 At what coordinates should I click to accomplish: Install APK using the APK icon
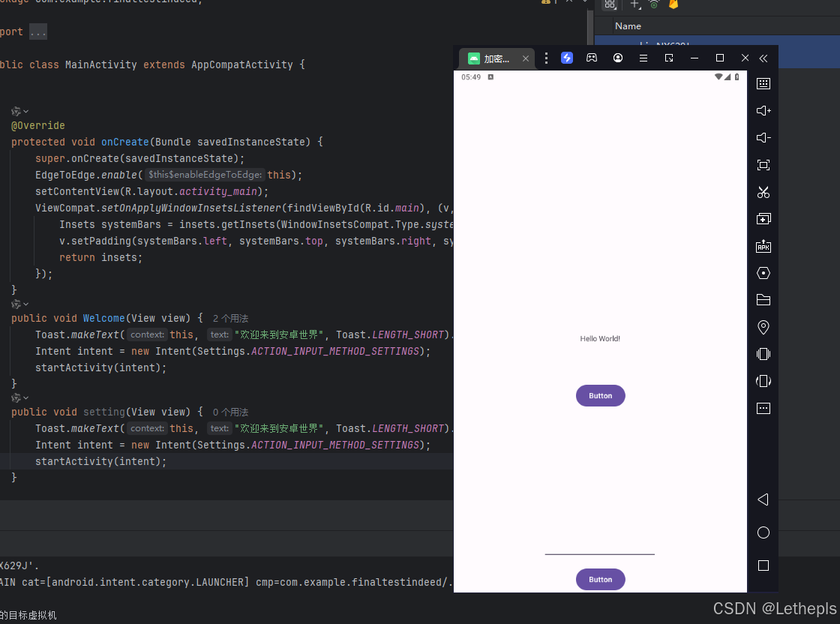(763, 246)
